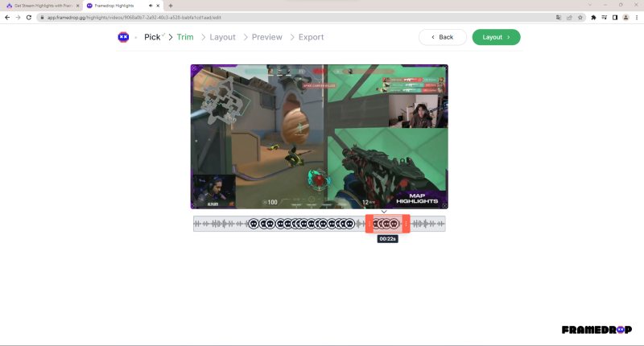The height and width of the screenshot is (346, 644).
Task: Click the right trim handle on timeline
Action: coord(407,224)
